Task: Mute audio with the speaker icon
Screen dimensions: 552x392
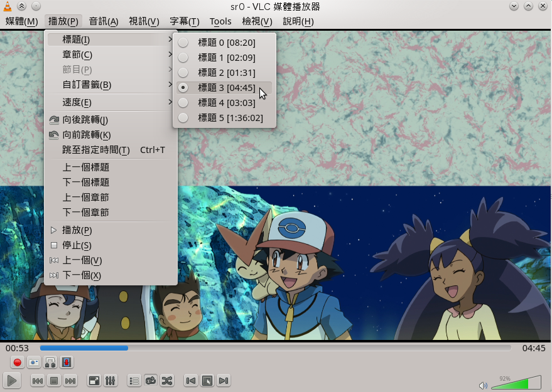Action: [484, 385]
